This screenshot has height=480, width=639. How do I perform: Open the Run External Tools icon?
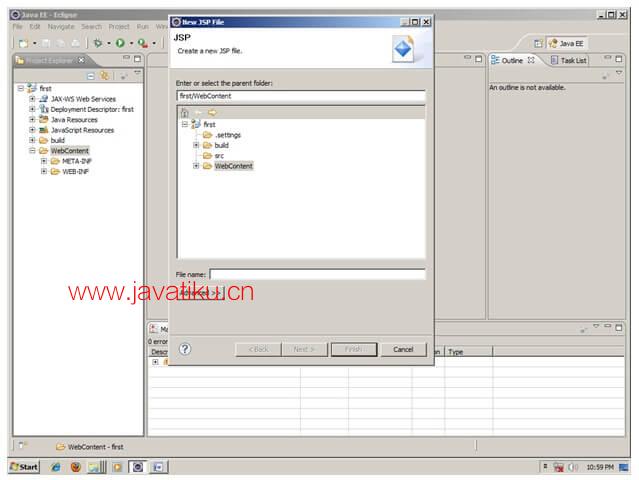coord(143,43)
